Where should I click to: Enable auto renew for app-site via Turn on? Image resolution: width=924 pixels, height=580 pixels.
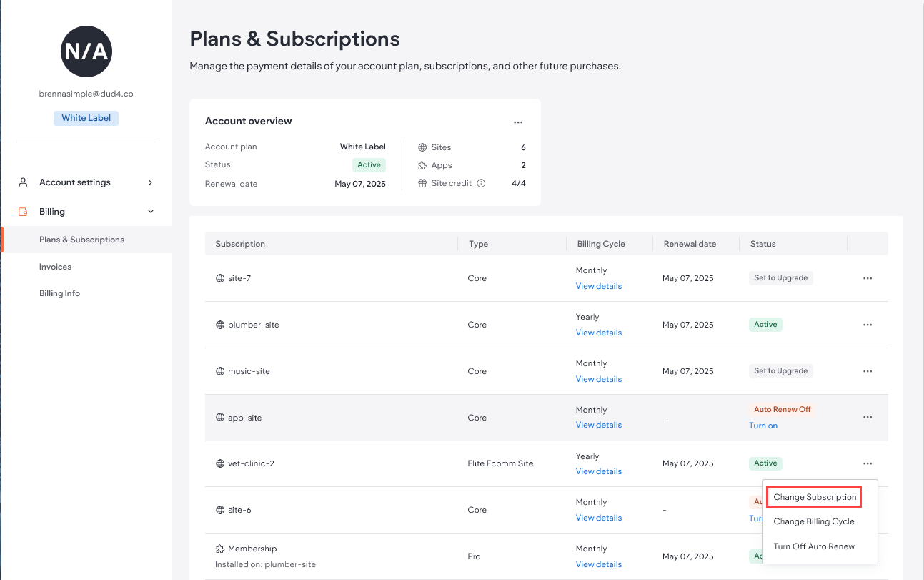[x=762, y=425]
